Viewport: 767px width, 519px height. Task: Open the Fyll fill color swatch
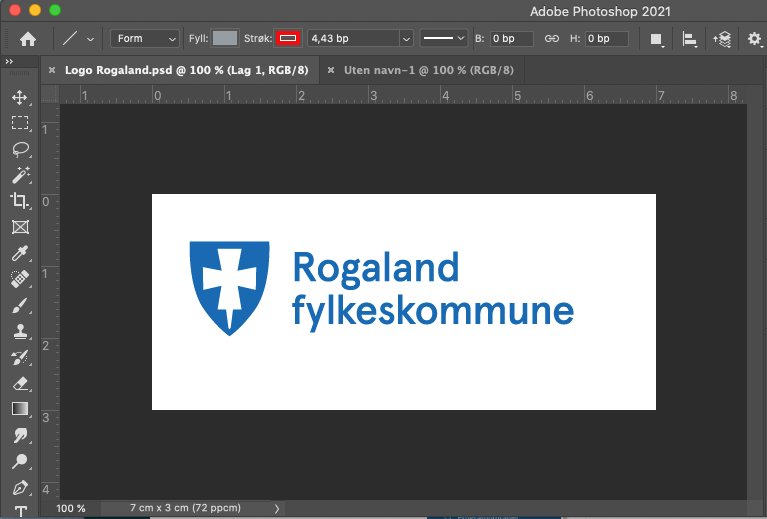tap(225, 38)
